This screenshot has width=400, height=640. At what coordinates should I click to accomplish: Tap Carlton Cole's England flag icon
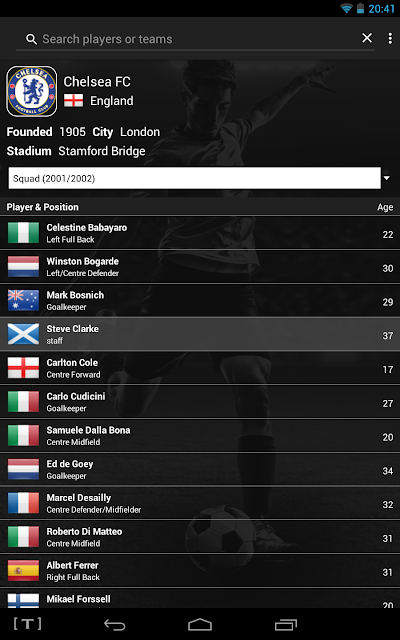coord(23,368)
